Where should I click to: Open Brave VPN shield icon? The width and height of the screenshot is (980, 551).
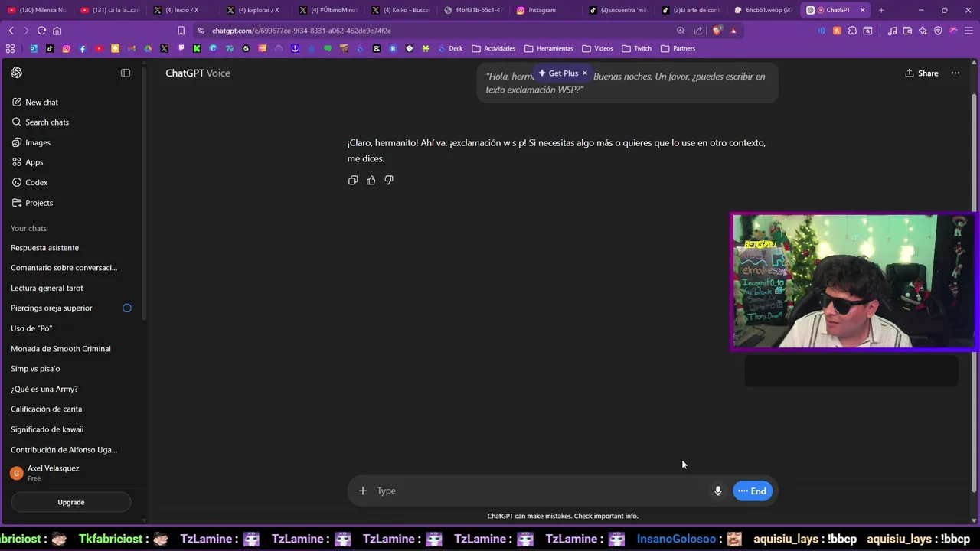(938, 31)
